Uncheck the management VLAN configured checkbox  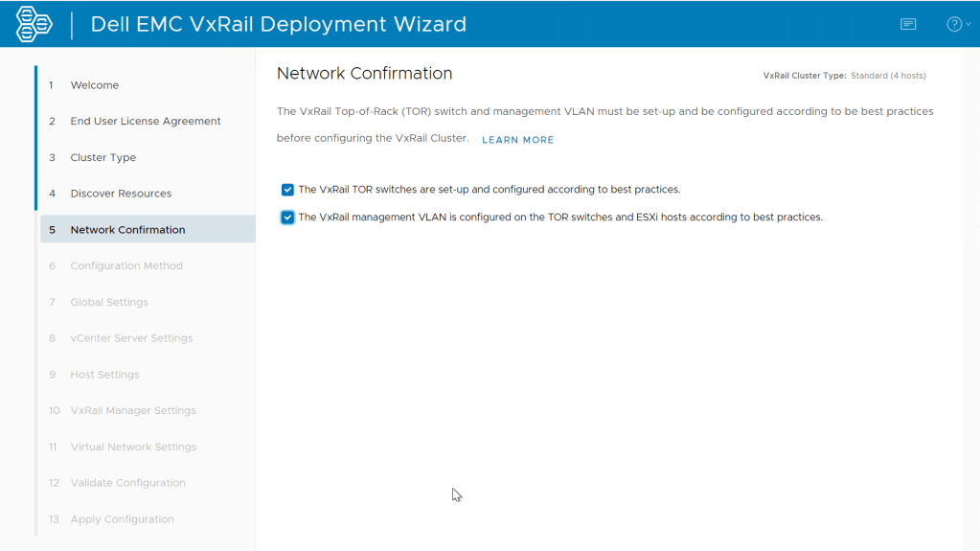click(x=287, y=218)
